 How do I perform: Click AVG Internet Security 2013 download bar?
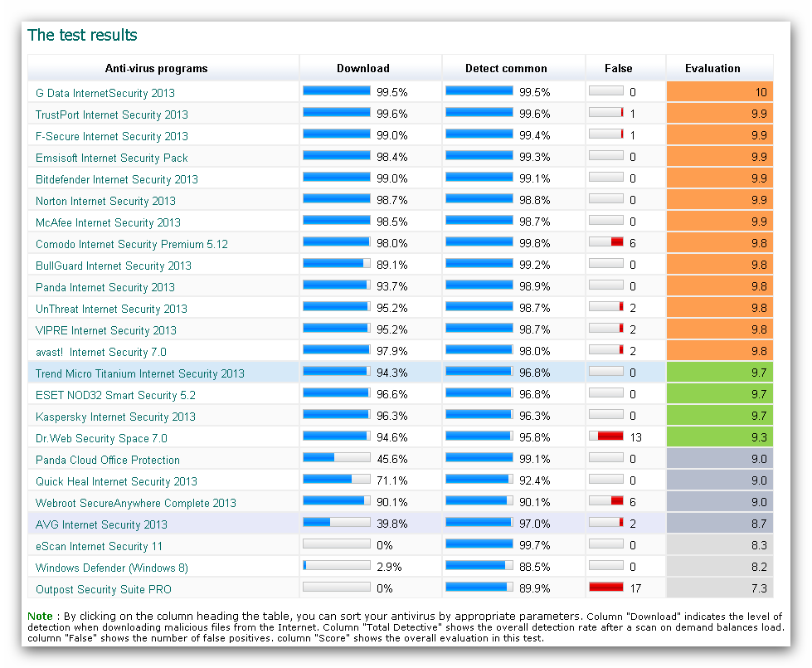tap(337, 522)
